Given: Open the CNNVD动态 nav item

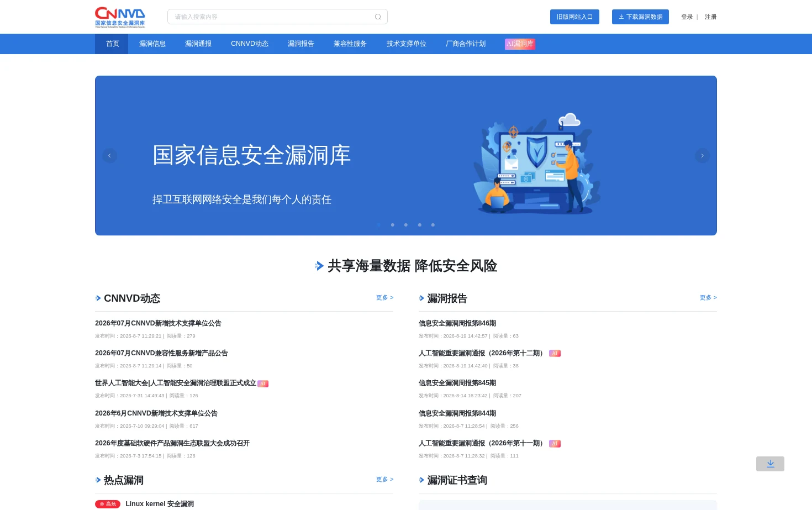Looking at the screenshot, I should (x=250, y=44).
